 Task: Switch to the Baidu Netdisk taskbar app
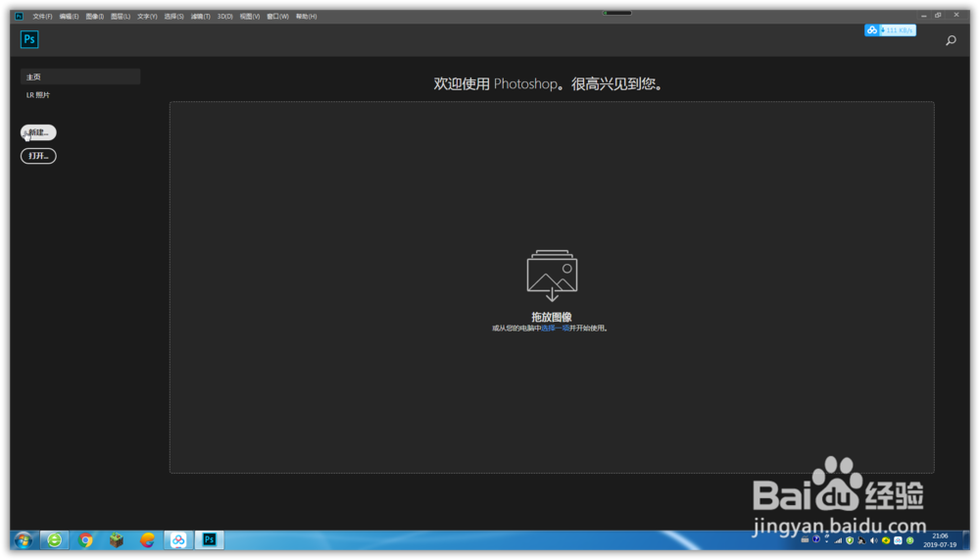(178, 539)
